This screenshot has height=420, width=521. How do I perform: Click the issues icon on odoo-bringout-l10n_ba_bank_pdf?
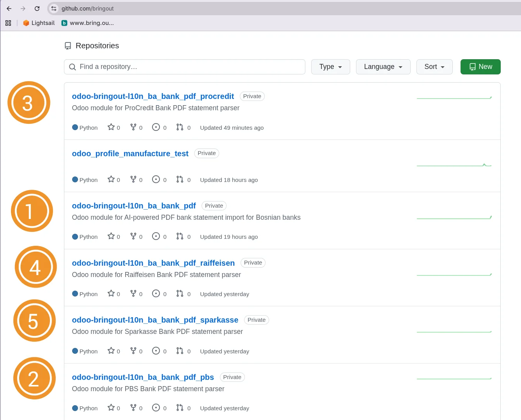point(156,236)
